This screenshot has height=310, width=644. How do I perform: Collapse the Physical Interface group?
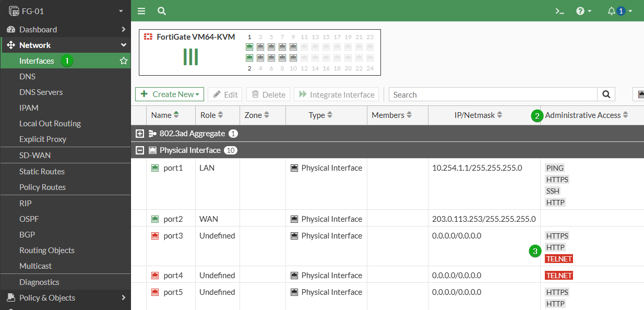click(x=139, y=150)
